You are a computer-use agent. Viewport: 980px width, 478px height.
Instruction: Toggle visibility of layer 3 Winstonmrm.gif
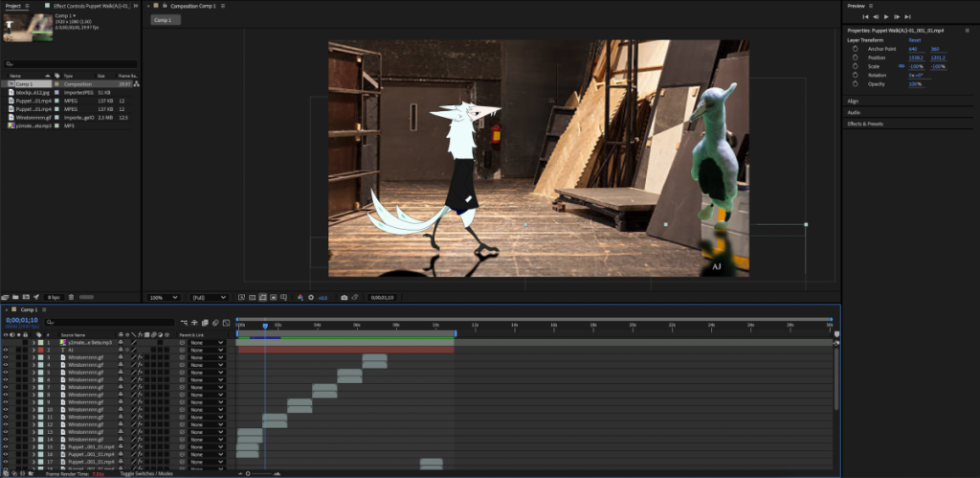[x=6, y=357]
